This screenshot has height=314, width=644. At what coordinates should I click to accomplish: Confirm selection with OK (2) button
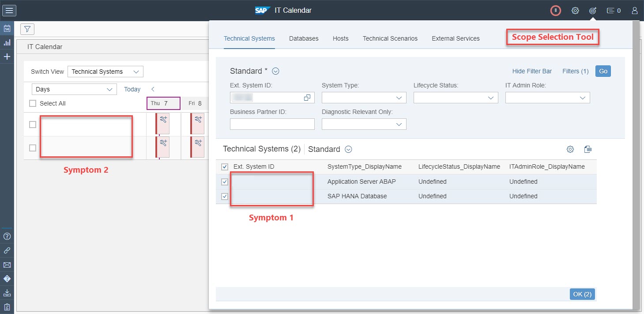click(x=582, y=294)
